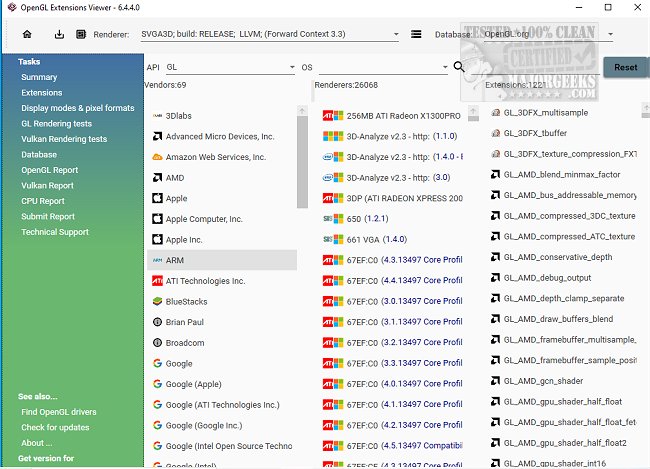Go to Vulkan Rendering tests

pos(64,139)
